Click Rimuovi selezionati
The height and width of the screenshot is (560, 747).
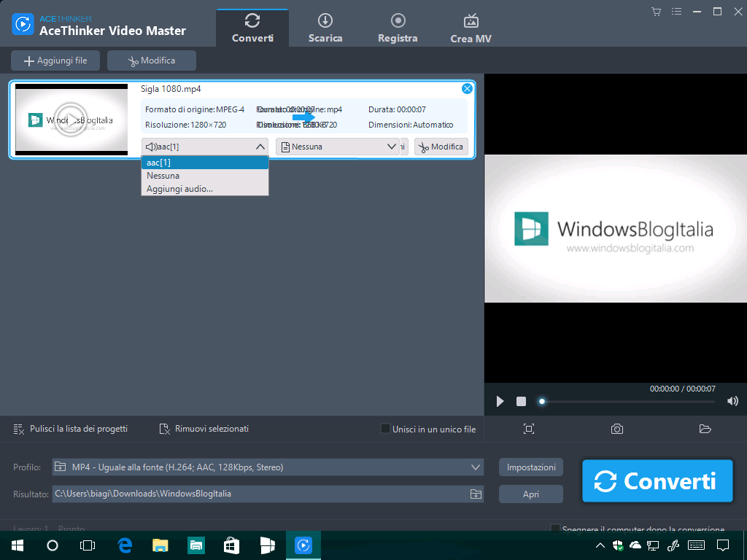(204, 429)
